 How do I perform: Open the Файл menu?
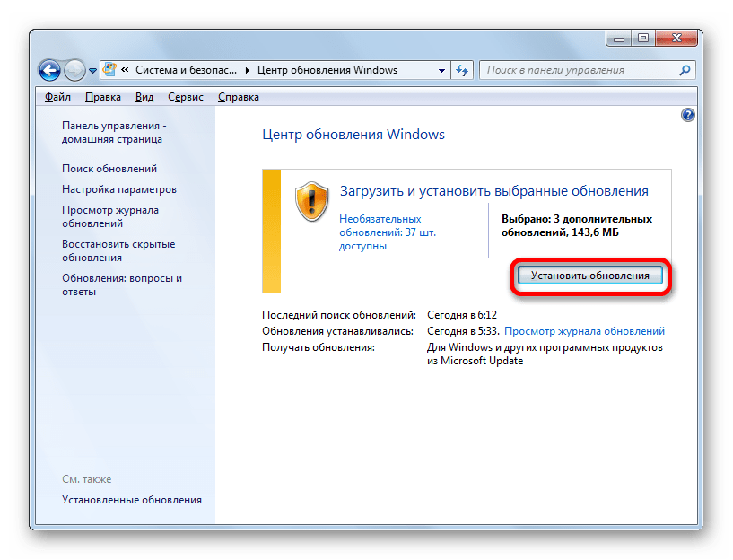click(57, 97)
